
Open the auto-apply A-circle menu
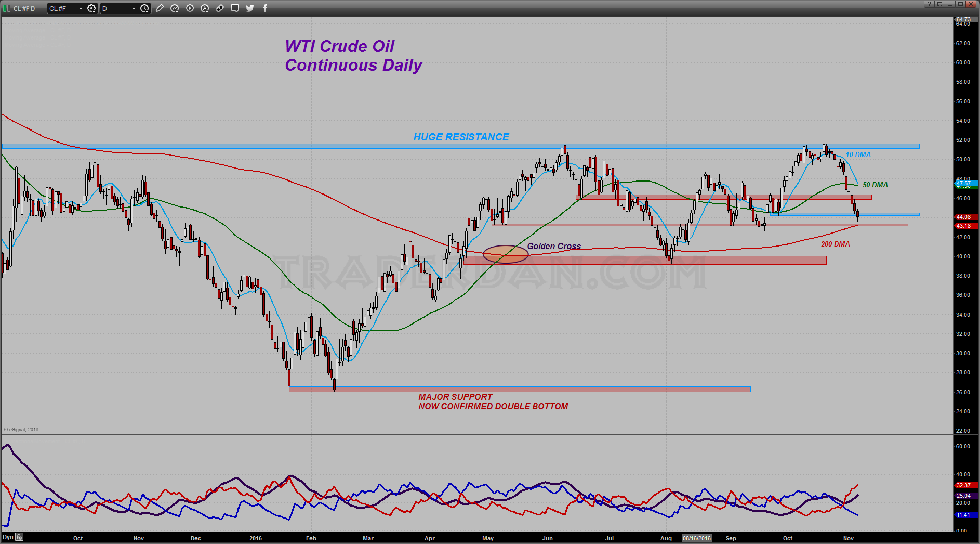205,8
